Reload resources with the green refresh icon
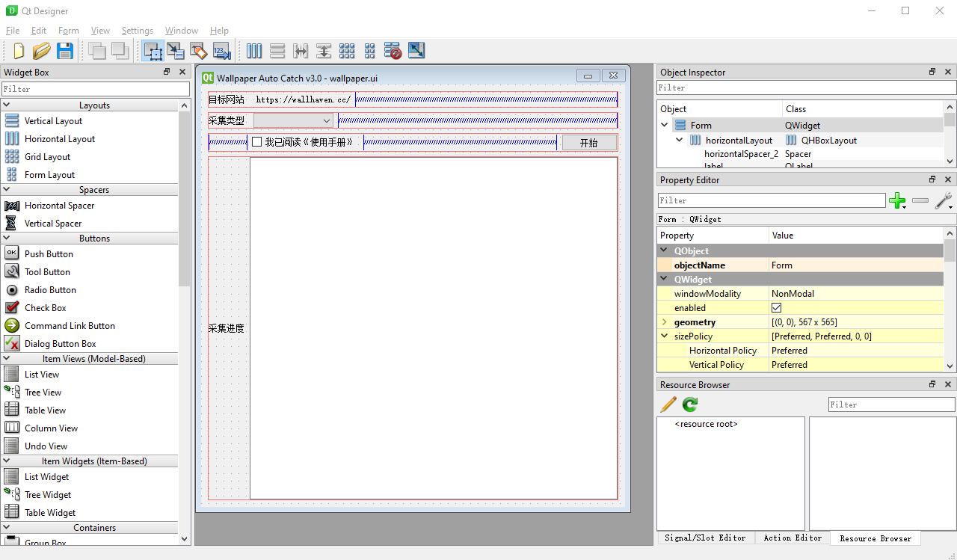 pyautogui.click(x=690, y=404)
